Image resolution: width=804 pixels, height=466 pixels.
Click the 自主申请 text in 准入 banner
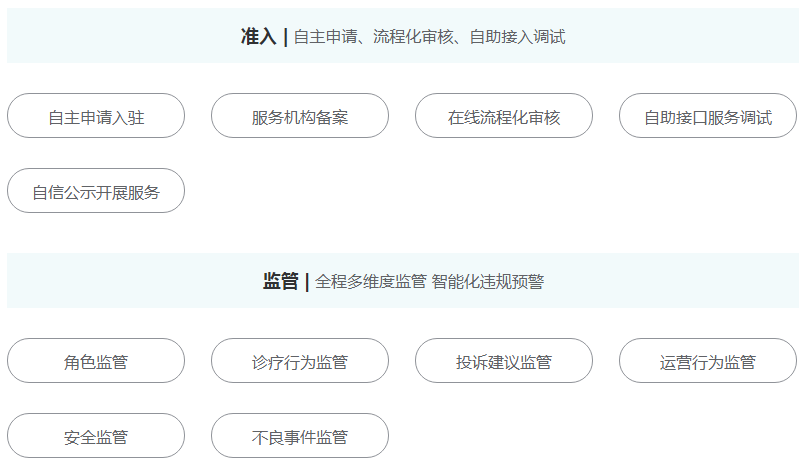pyautogui.click(x=326, y=37)
